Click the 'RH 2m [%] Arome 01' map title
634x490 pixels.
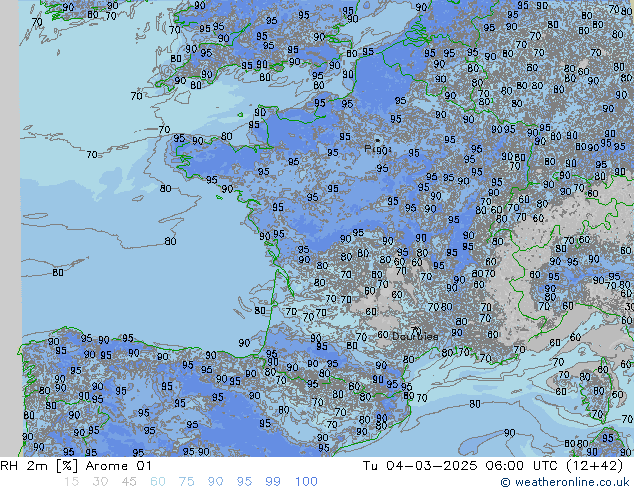click(76, 466)
